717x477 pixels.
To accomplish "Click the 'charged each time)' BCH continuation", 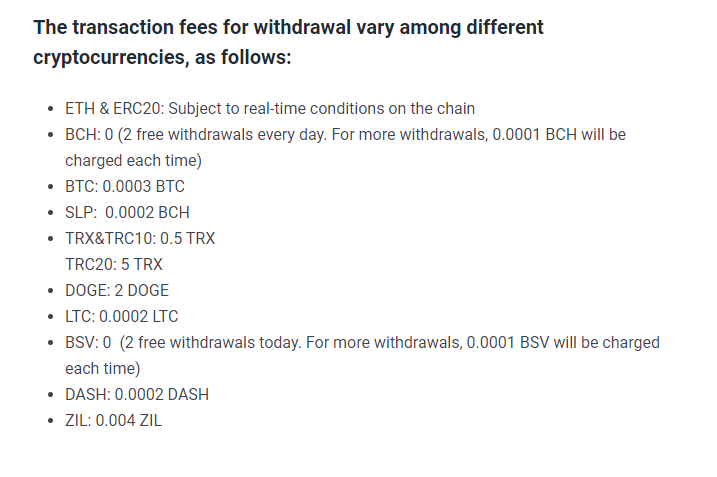I will click(x=133, y=161).
